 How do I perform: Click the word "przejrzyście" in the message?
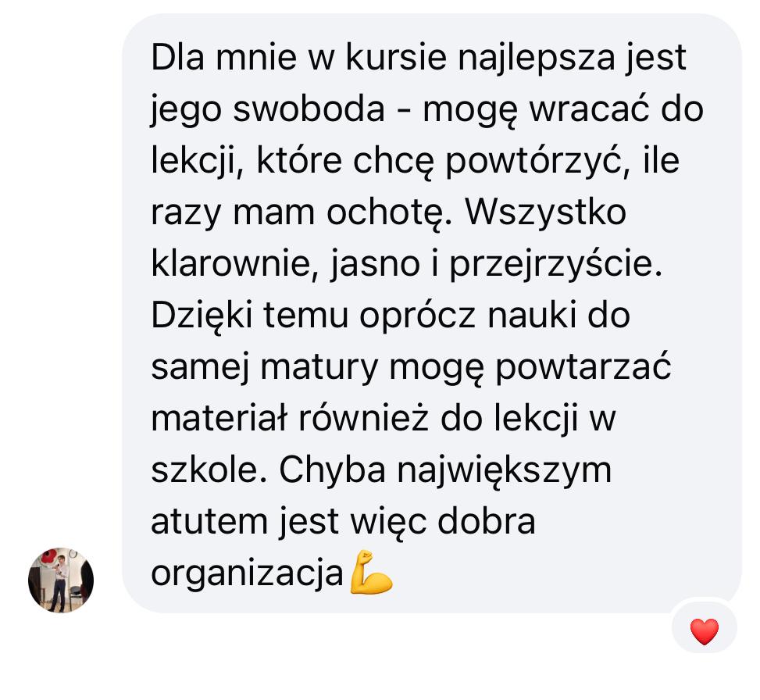tap(555, 266)
